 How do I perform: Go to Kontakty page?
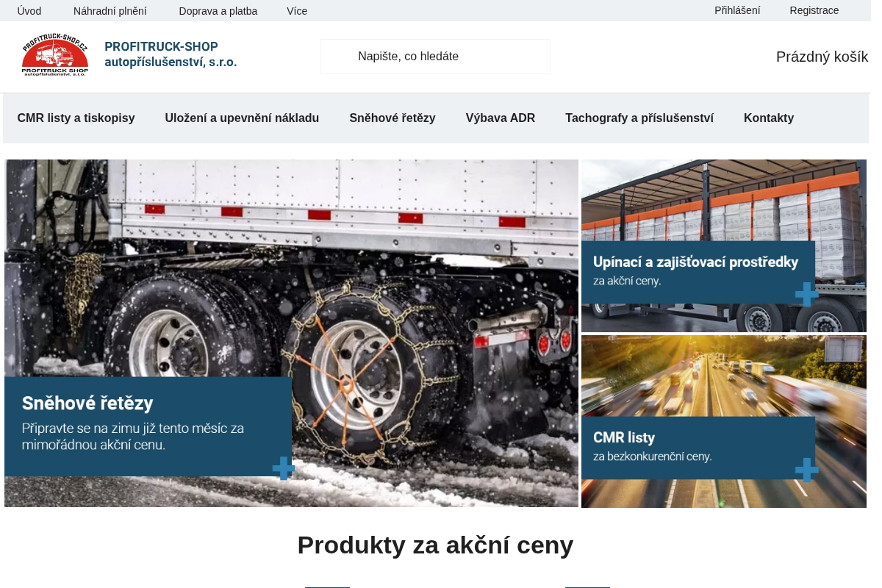769,118
